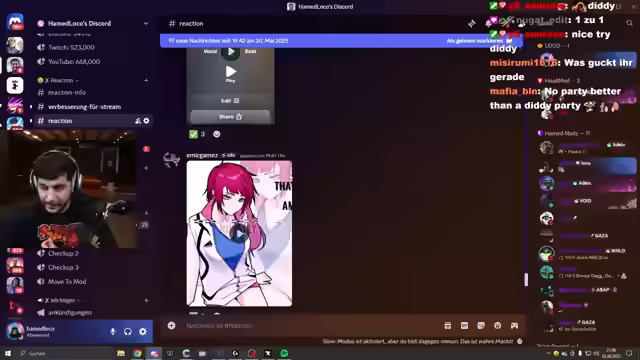Collapse the Reaction channel category
The image size is (640, 360).
click(58, 80)
